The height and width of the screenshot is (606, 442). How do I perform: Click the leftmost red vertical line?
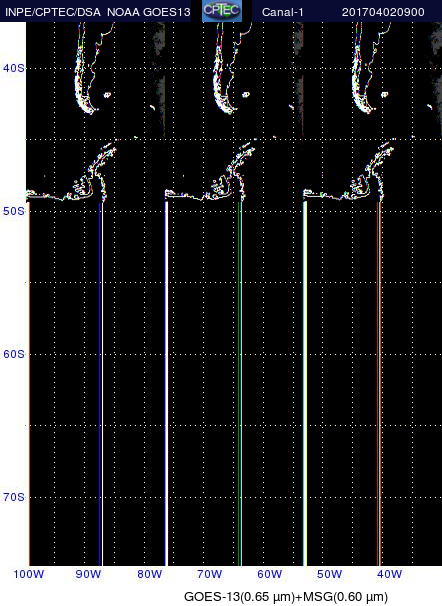pos(29,383)
